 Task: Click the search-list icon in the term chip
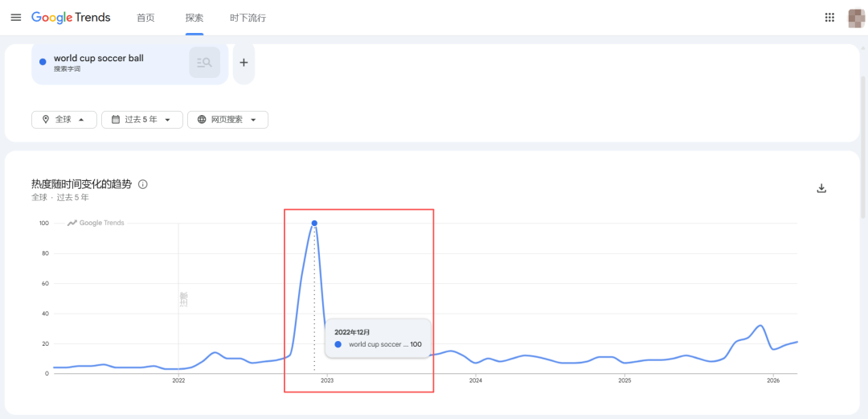pos(204,63)
